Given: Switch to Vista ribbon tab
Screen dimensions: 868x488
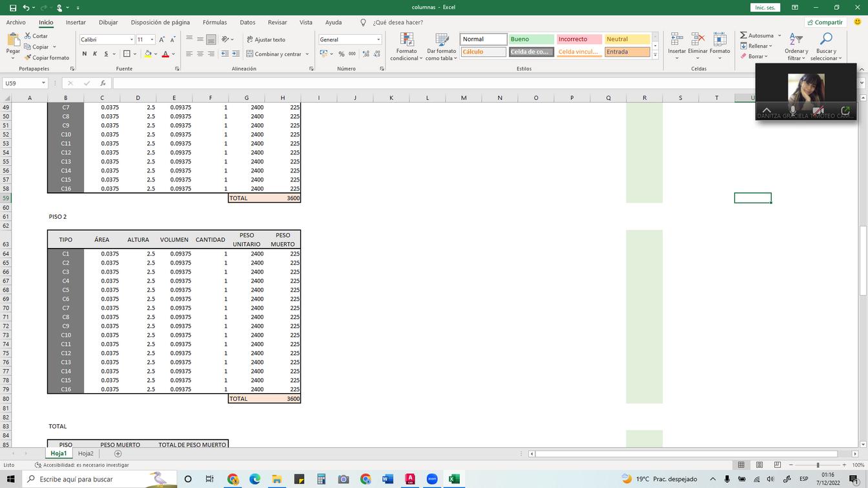Looking at the screenshot, I should [305, 22].
